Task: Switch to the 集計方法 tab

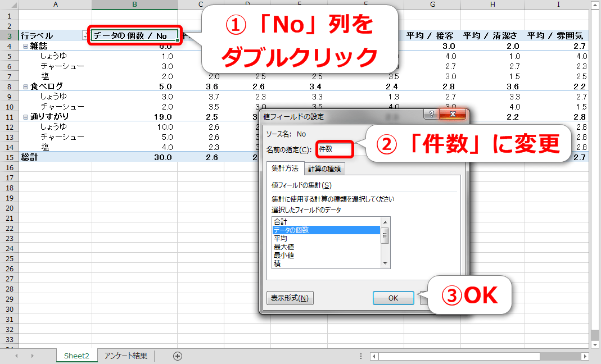Action: click(285, 168)
